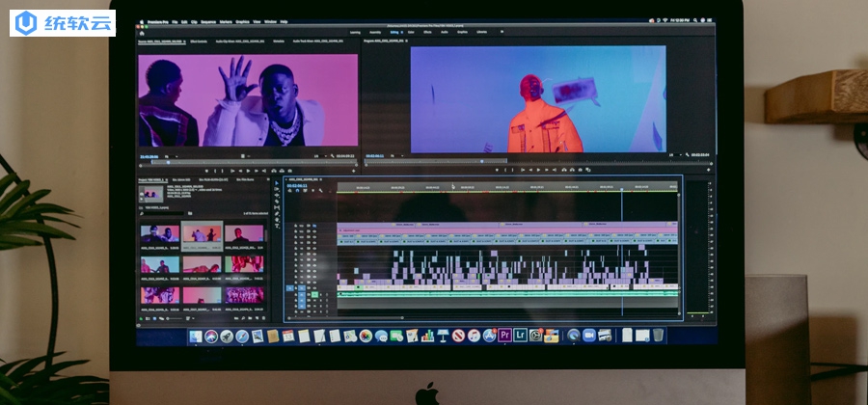Open the Metadata tab
This screenshot has height=405, width=868.
tap(279, 40)
